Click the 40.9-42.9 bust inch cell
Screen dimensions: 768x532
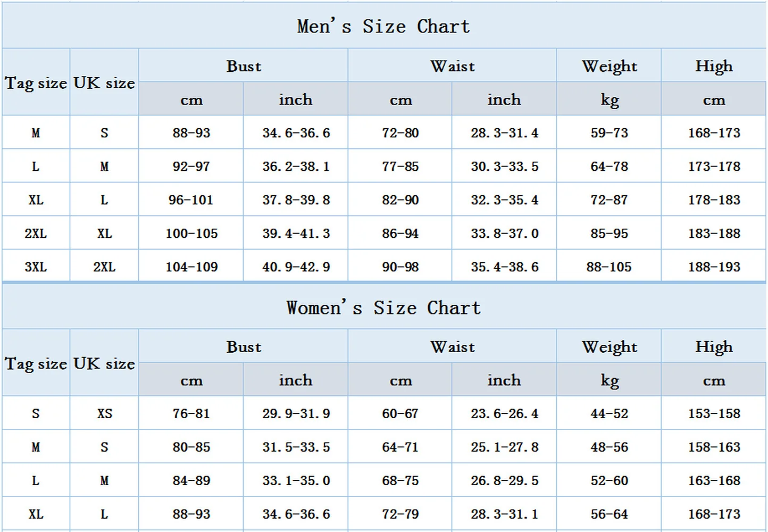pyautogui.click(x=296, y=267)
